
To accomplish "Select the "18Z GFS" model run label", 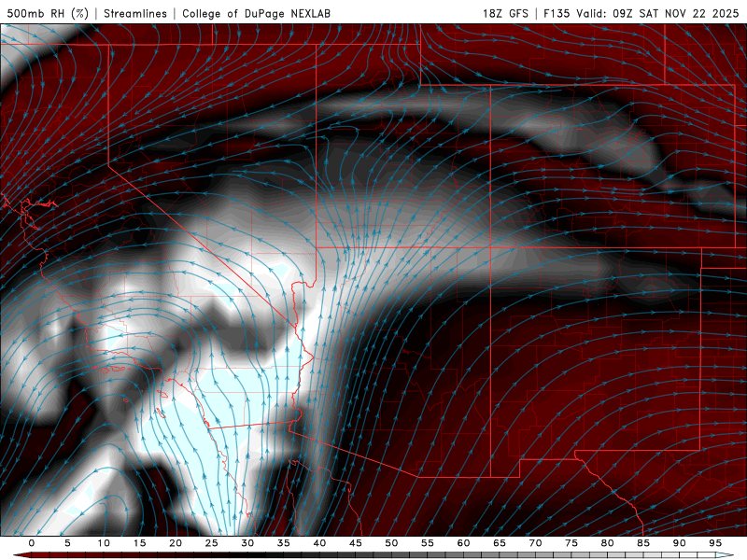I will [x=505, y=13].
